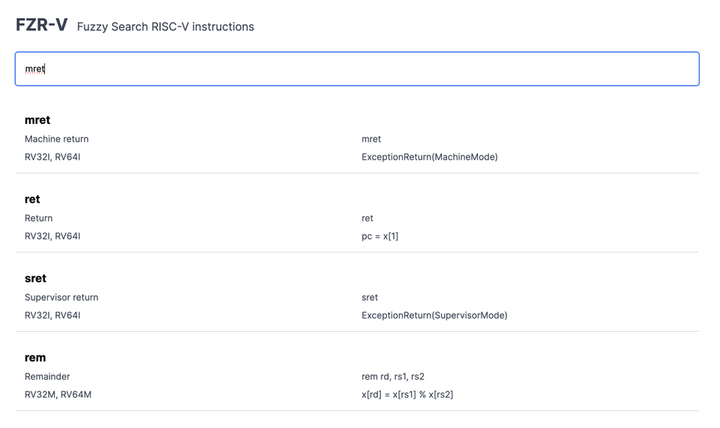Select the bold ret result heading
The height and width of the screenshot is (428, 720).
pyautogui.click(x=32, y=199)
